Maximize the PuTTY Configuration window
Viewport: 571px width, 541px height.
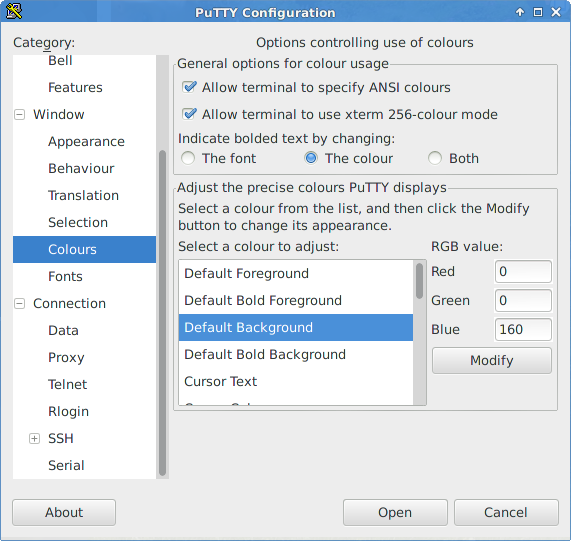538,12
